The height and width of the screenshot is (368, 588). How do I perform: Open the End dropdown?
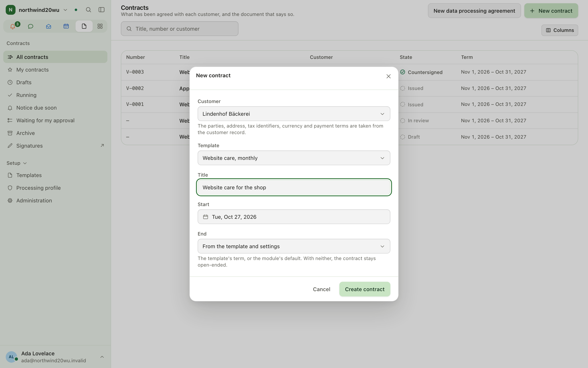pyautogui.click(x=294, y=246)
